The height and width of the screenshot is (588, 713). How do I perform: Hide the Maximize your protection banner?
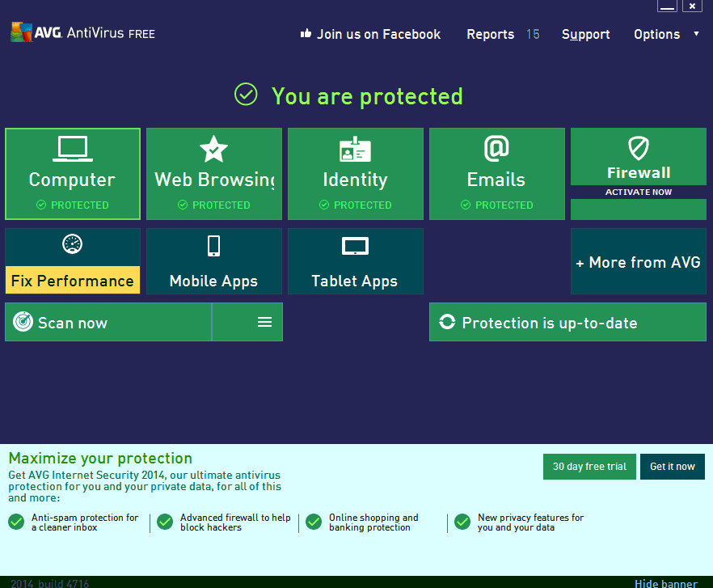pos(665,582)
